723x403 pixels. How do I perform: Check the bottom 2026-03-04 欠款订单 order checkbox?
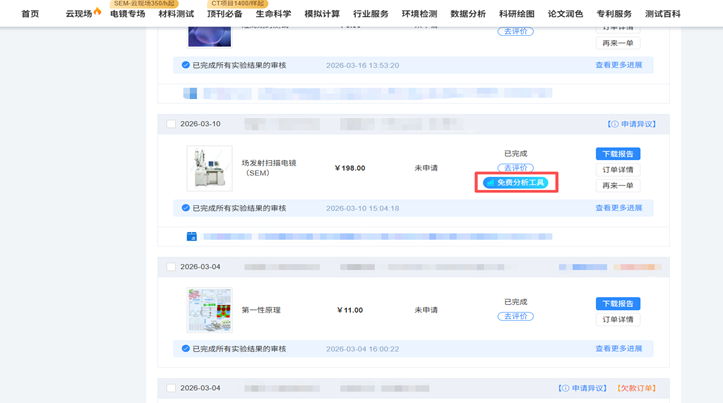171,388
